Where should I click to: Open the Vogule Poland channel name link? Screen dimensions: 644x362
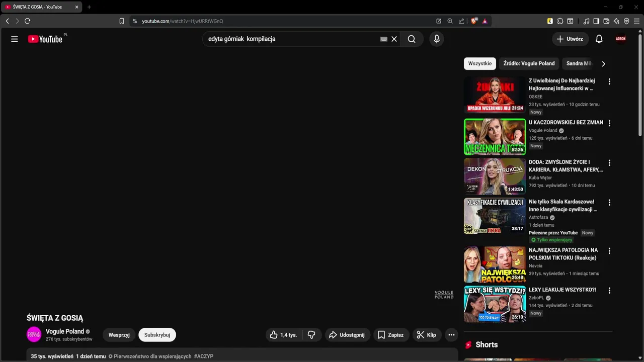[x=65, y=331]
